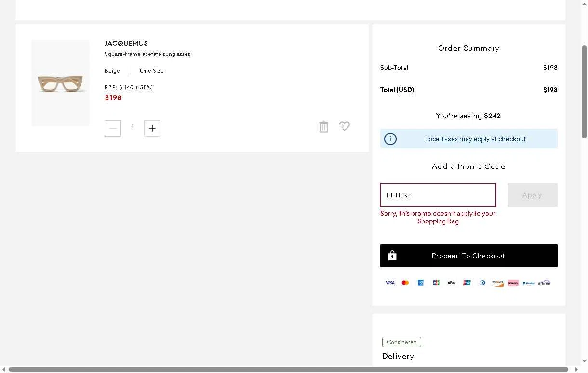Click the Discover payment icon

click(x=498, y=283)
